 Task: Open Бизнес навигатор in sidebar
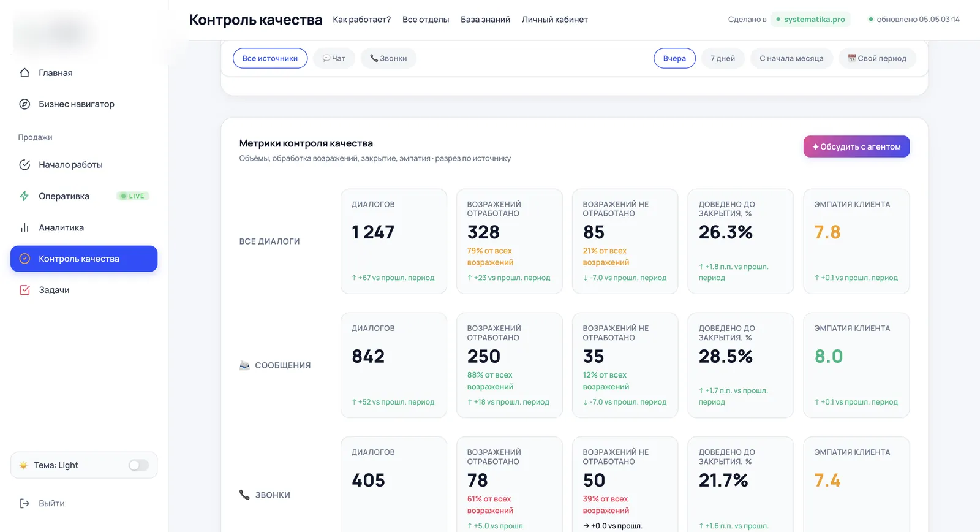[x=84, y=104]
